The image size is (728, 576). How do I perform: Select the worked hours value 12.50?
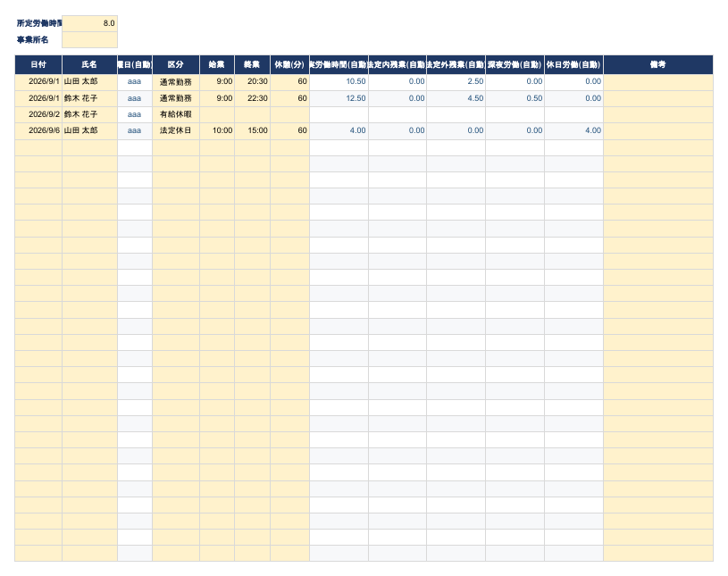point(339,98)
